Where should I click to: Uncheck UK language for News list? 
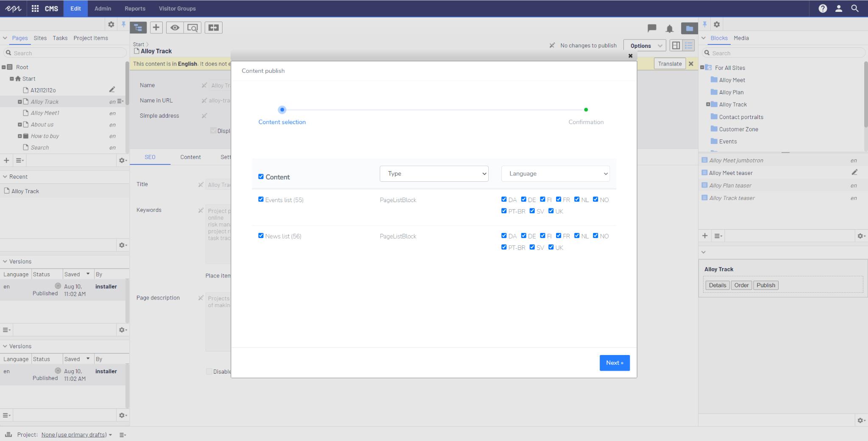click(x=551, y=247)
